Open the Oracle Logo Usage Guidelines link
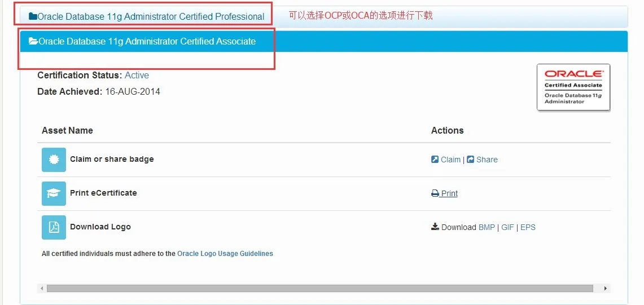The width and height of the screenshot is (644, 305). (225, 254)
